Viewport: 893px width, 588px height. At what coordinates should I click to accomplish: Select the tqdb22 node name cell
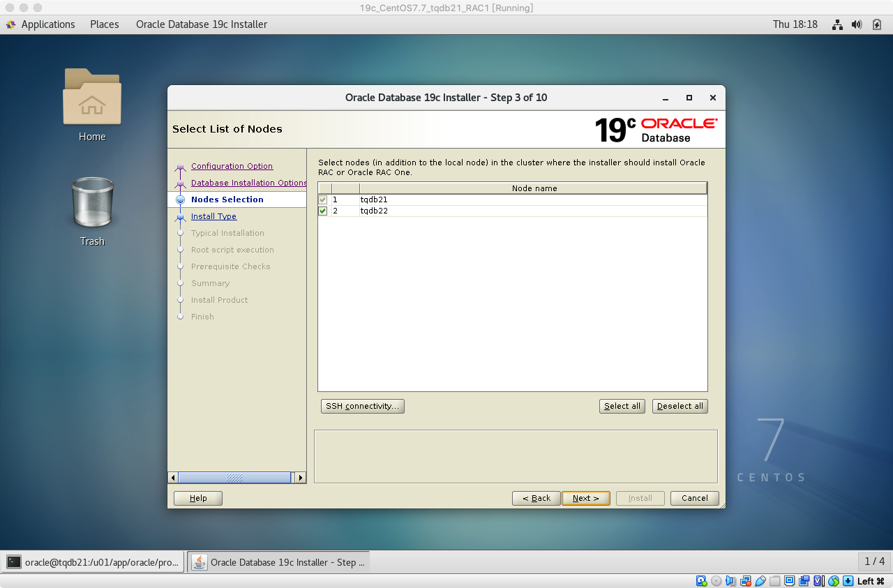(533, 211)
